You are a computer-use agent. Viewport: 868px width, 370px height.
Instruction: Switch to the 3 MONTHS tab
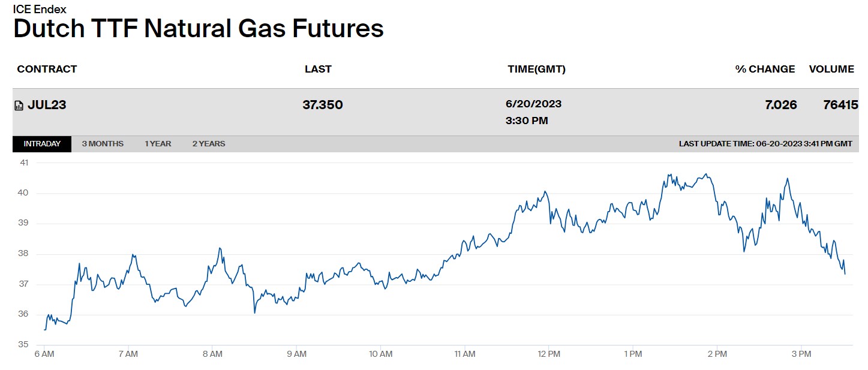point(103,144)
